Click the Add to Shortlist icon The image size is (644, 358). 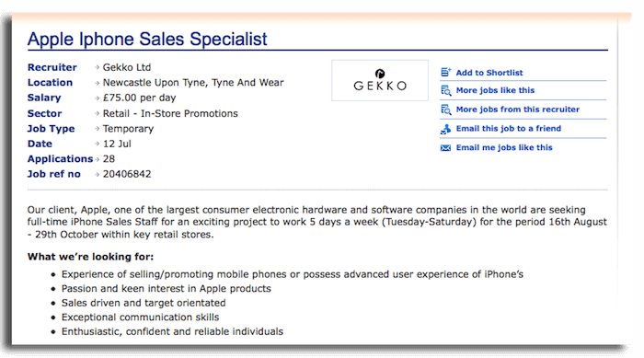(x=445, y=73)
